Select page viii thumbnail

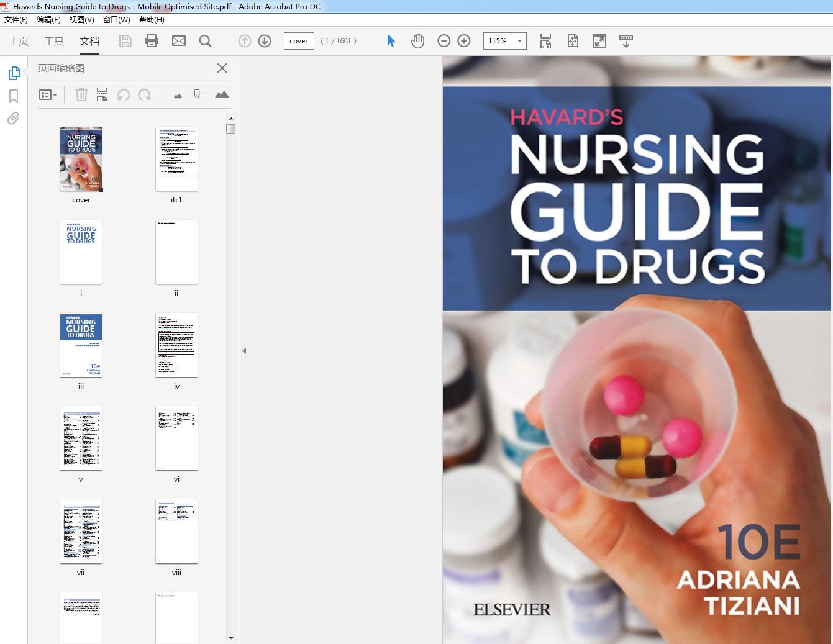point(176,532)
